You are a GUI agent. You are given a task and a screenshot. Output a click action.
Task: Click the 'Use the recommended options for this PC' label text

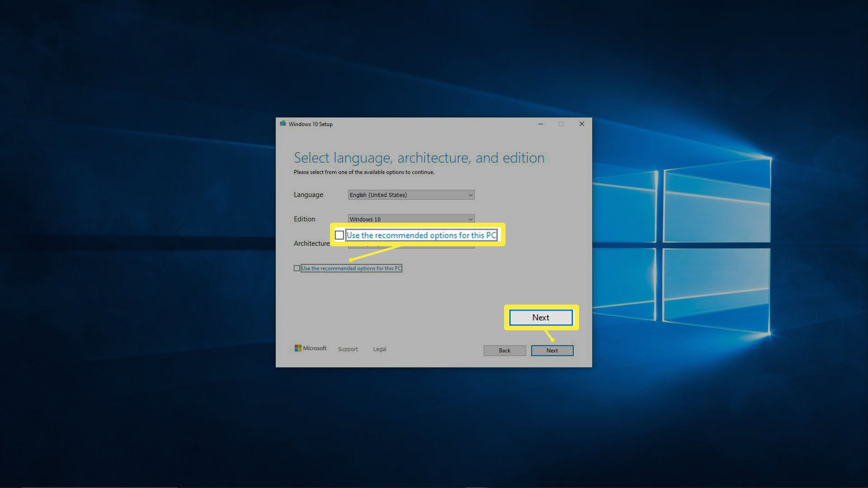(x=351, y=268)
